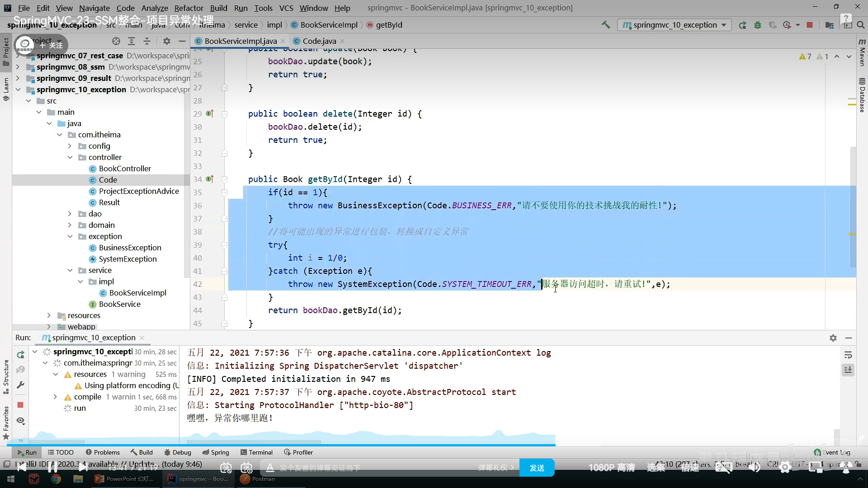The width and height of the screenshot is (868, 488).
Task: Click the Search Everywhere magnifier icon
Action: 861,25
